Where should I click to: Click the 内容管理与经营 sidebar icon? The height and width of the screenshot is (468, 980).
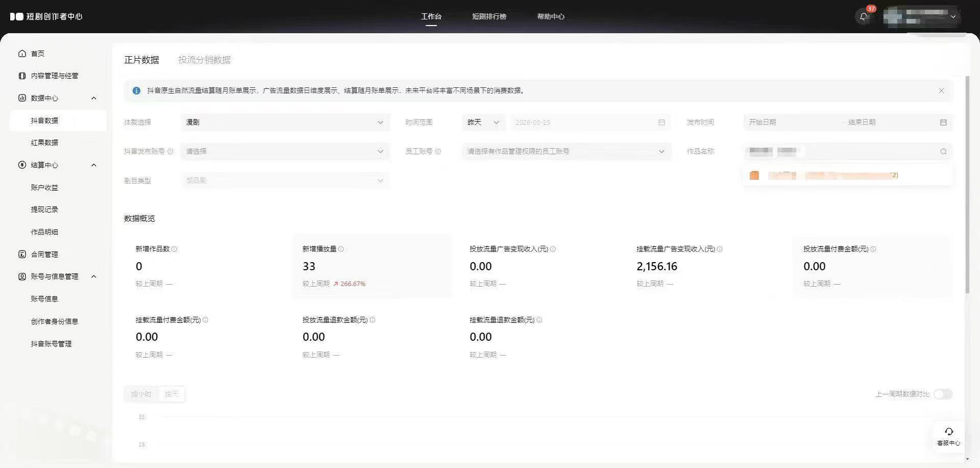pyautogui.click(x=22, y=76)
